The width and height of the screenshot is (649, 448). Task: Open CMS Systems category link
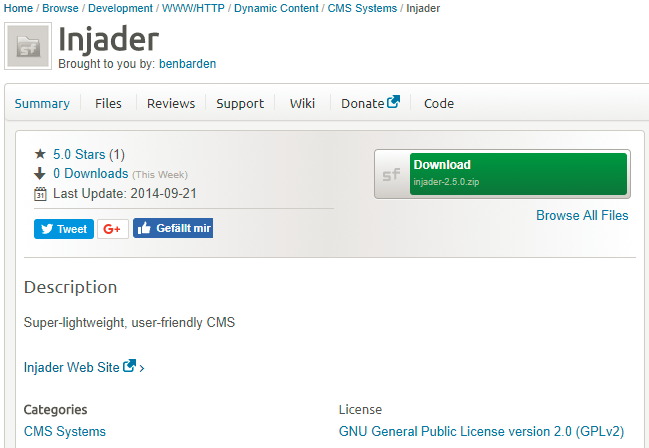pos(65,431)
